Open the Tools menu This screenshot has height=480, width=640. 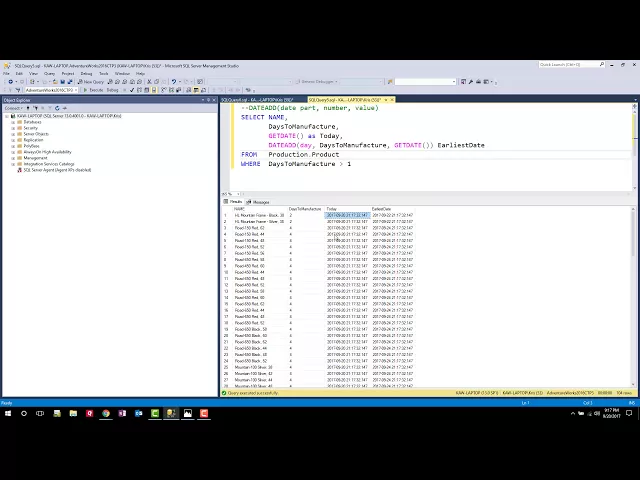[x=104, y=73]
